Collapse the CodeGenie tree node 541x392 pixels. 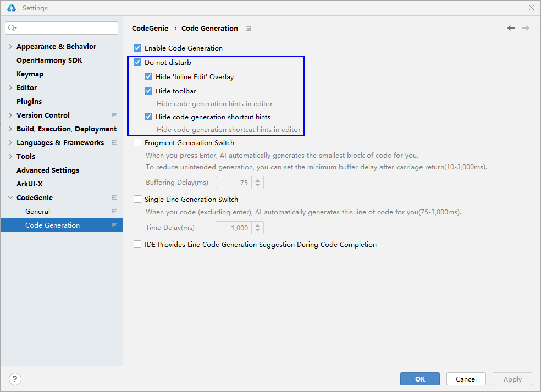(x=10, y=198)
